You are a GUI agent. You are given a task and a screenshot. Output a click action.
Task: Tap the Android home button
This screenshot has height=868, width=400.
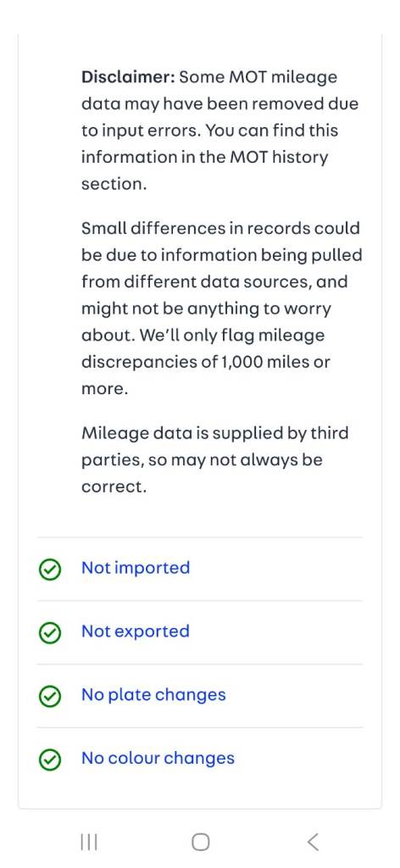(200, 842)
